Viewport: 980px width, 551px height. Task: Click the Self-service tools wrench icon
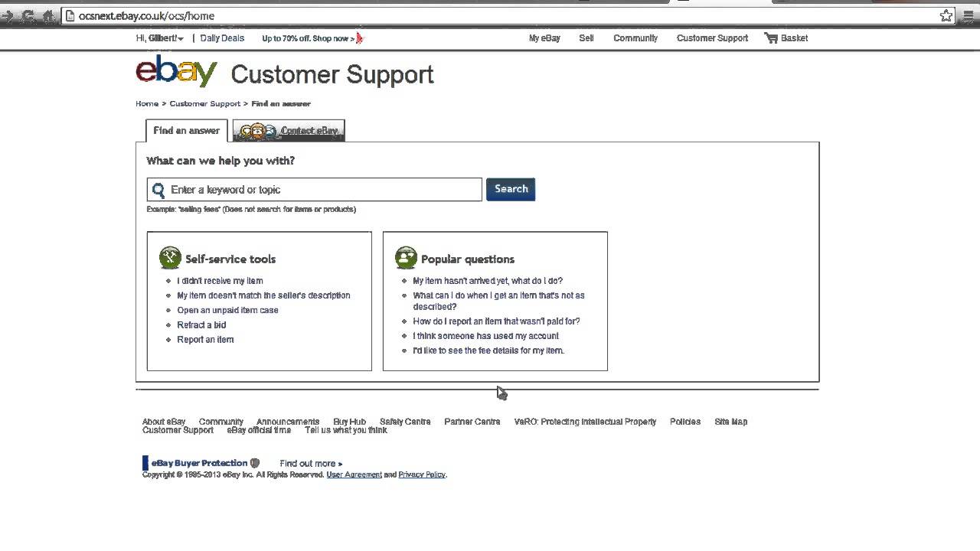click(170, 258)
